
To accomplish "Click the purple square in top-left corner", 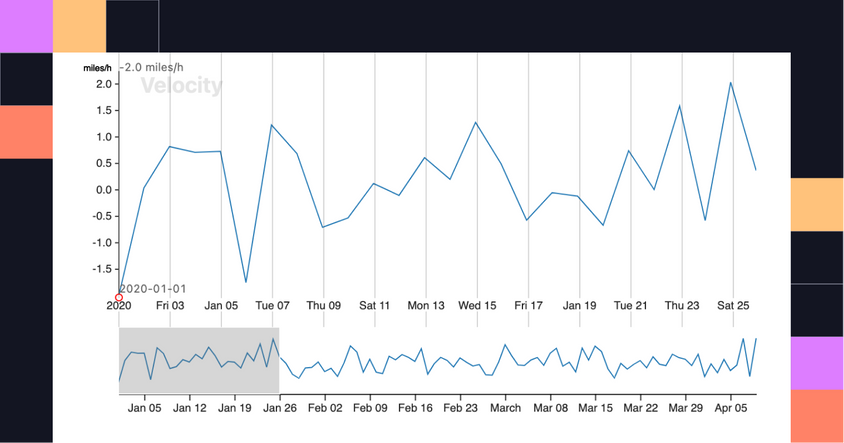I will point(26,25).
